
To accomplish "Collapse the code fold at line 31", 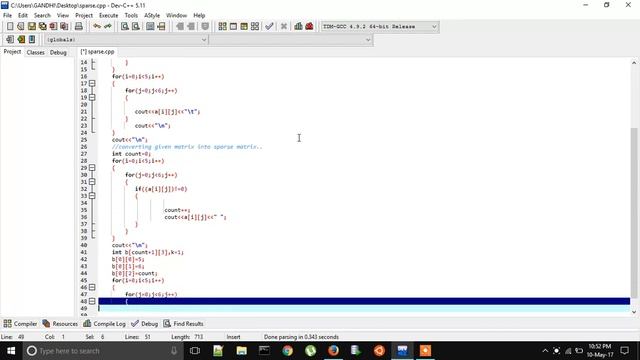I will click(92, 182).
